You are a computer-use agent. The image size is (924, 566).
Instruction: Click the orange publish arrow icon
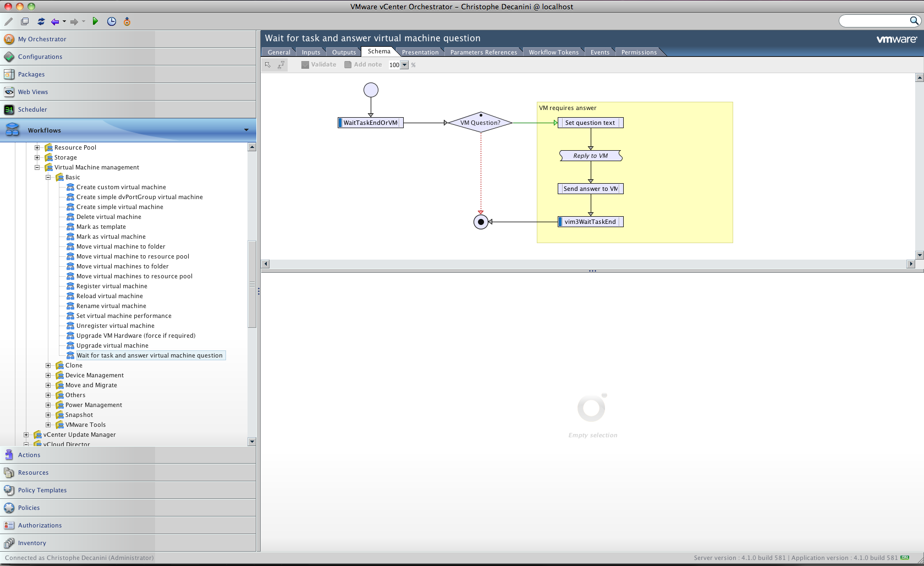point(127,21)
